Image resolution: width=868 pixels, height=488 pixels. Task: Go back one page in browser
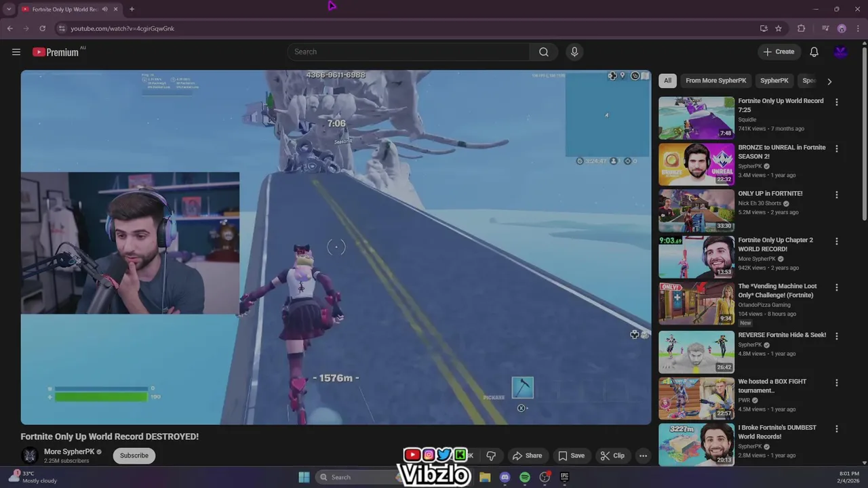(9, 28)
